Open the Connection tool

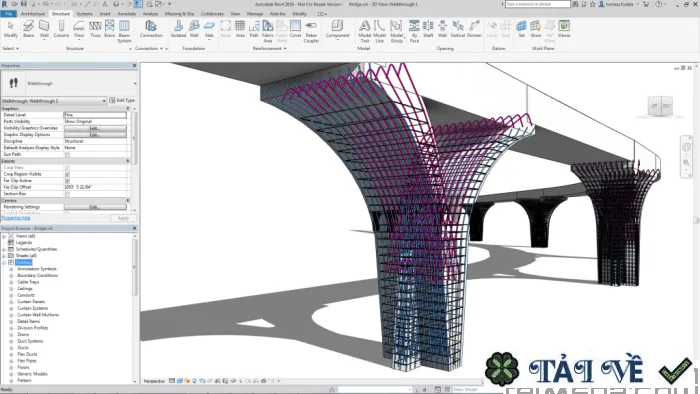(151, 29)
